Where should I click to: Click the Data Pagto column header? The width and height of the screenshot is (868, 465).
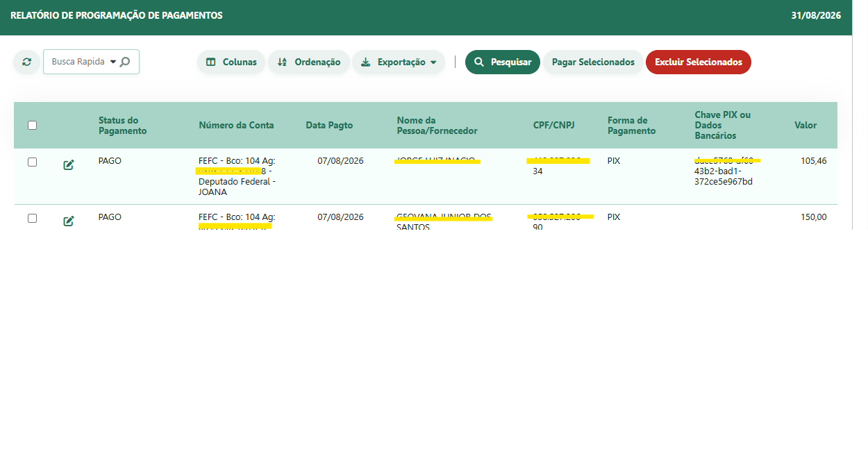point(329,126)
